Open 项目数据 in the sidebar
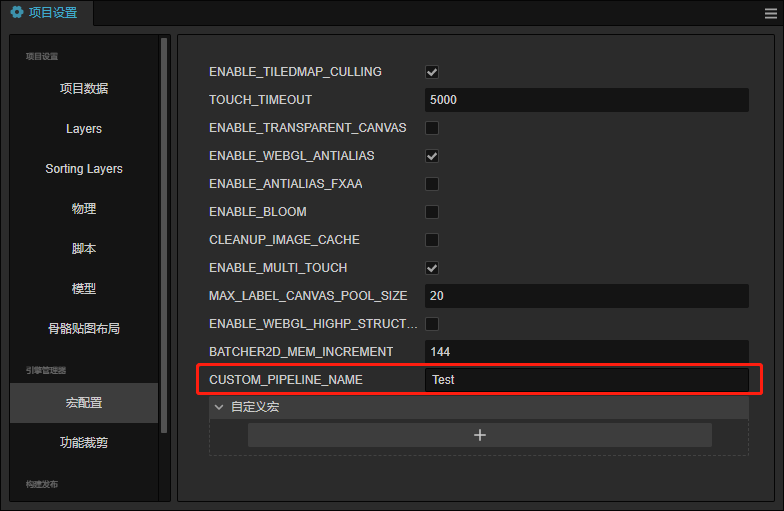Screen dimensions: 784x511 coord(84,88)
